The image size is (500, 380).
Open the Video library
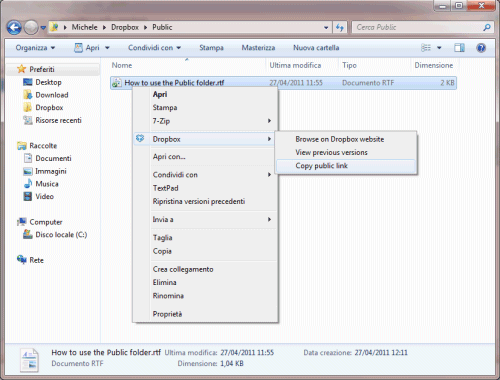coord(38,196)
